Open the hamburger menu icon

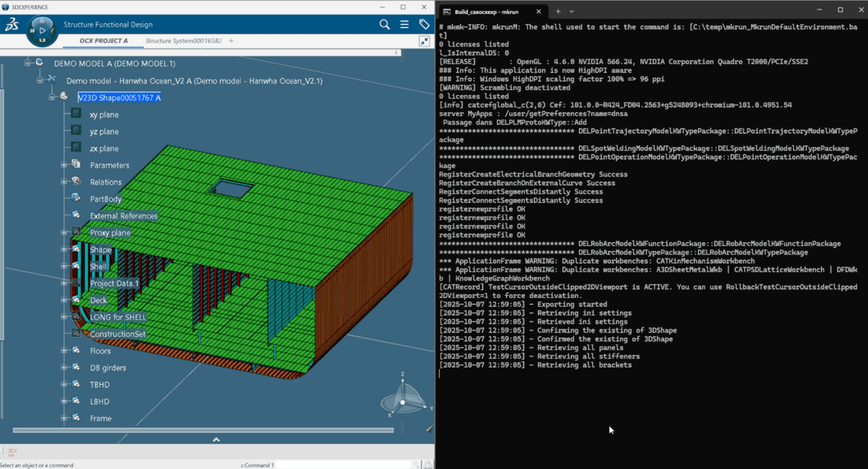click(404, 25)
